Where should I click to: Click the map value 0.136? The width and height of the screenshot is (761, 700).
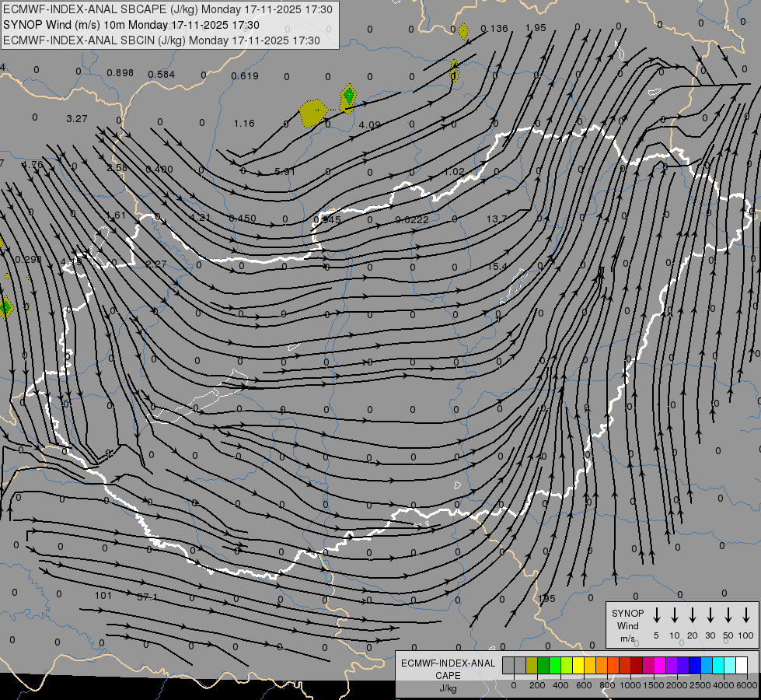point(494,29)
